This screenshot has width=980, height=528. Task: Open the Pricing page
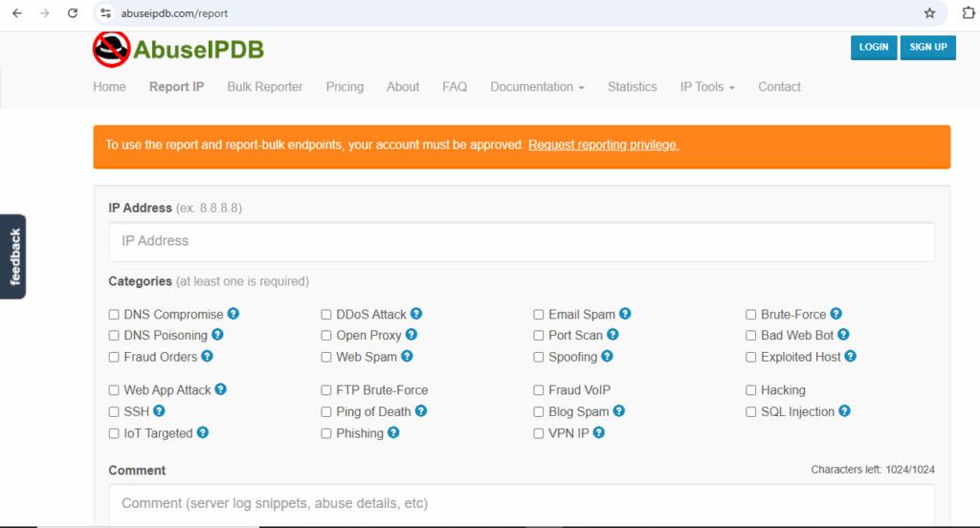tap(345, 87)
